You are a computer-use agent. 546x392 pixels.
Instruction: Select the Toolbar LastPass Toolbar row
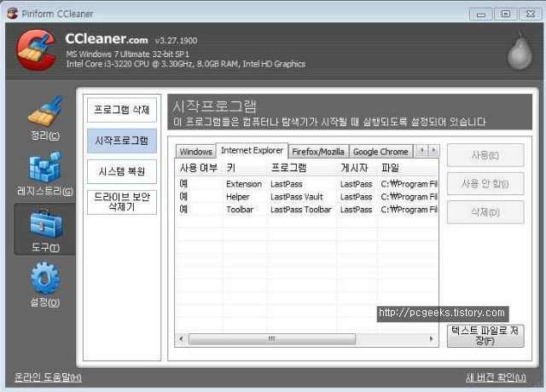click(306, 210)
